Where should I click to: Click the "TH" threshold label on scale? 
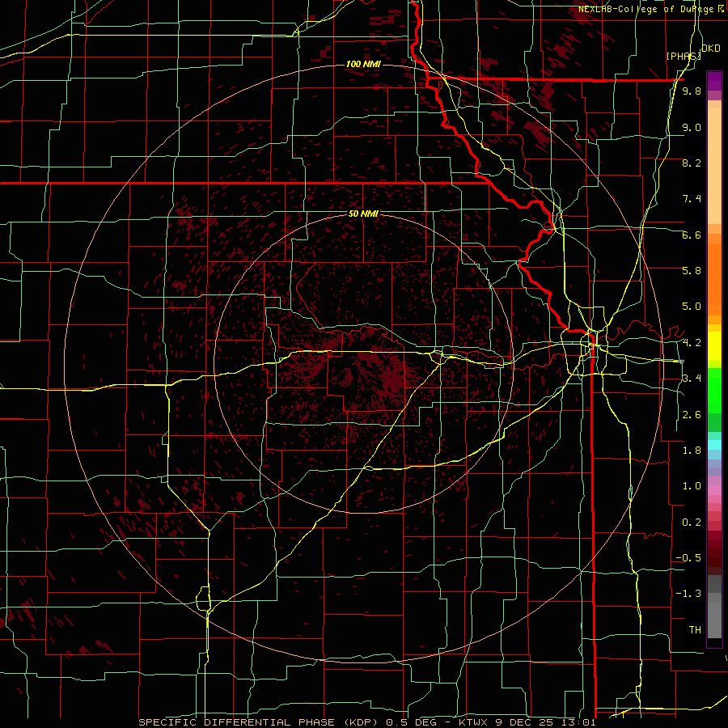pyautogui.click(x=695, y=630)
